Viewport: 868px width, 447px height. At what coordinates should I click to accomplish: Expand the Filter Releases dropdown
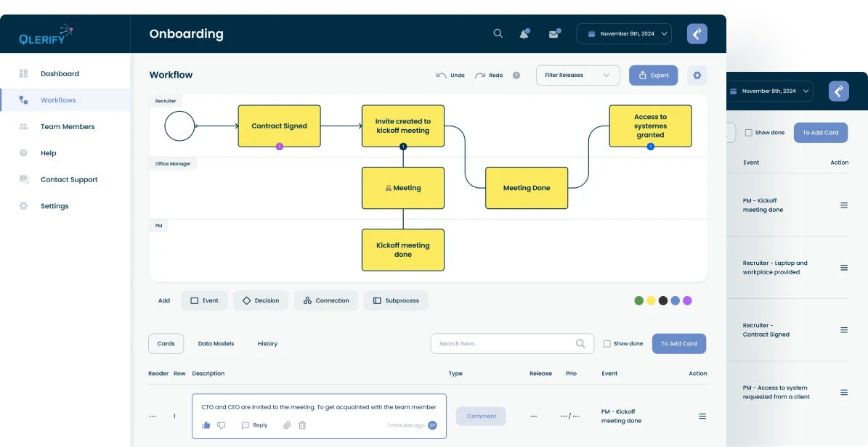pos(577,75)
